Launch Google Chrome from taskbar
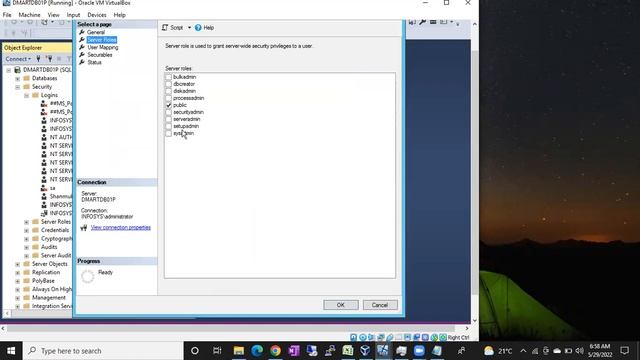Screen dimensions: 640x360 275,351
